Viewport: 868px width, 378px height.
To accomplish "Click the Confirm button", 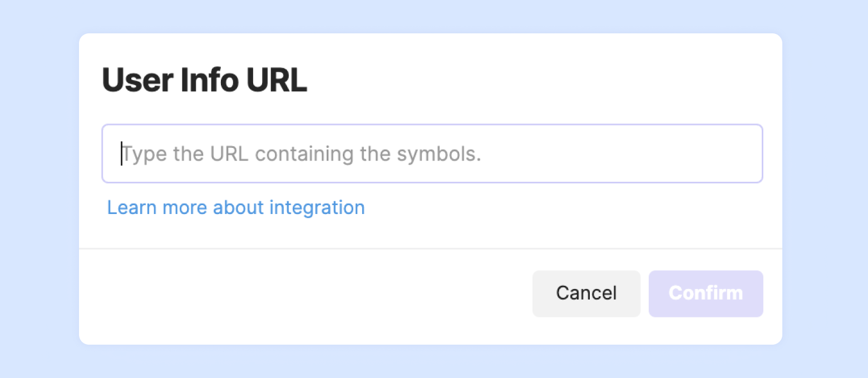I will click(x=706, y=294).
